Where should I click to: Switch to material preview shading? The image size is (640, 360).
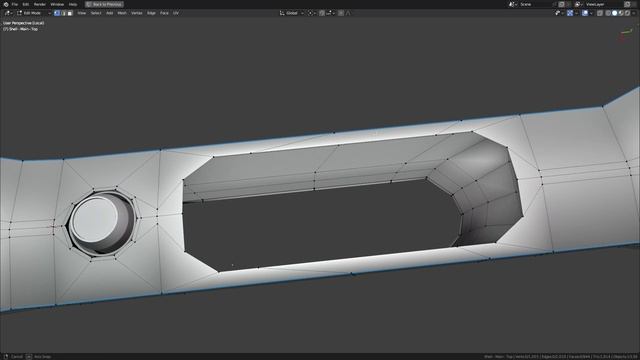(x=621, y=13)
